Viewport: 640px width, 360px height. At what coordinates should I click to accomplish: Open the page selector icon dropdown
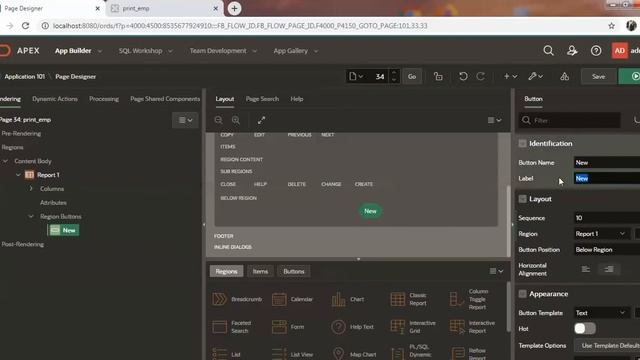pos(356,76)
